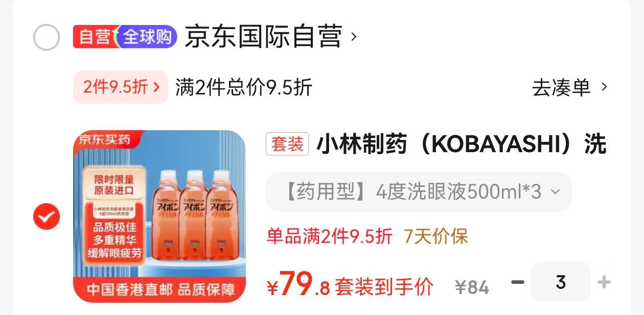Click the chevron beside 去凑单
Viewport: 644px width, 315px height.
click(604, 87)
